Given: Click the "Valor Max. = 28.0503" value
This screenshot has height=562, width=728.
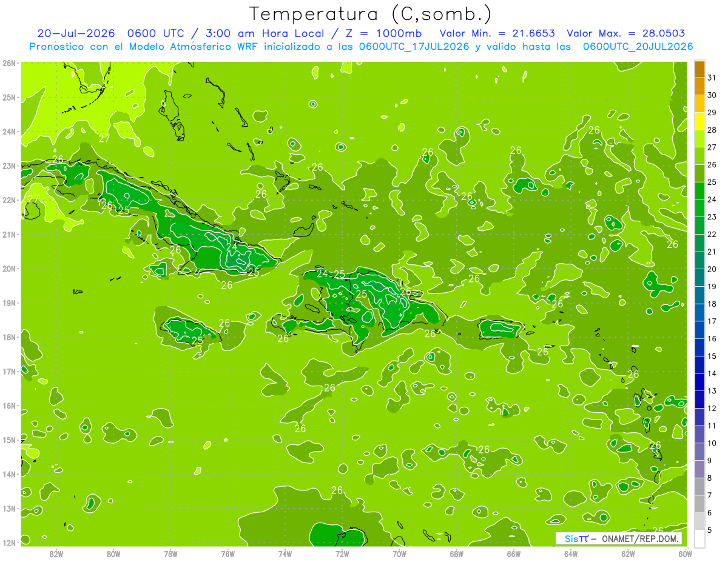Looking at the screenshot, I should point(625,33).
